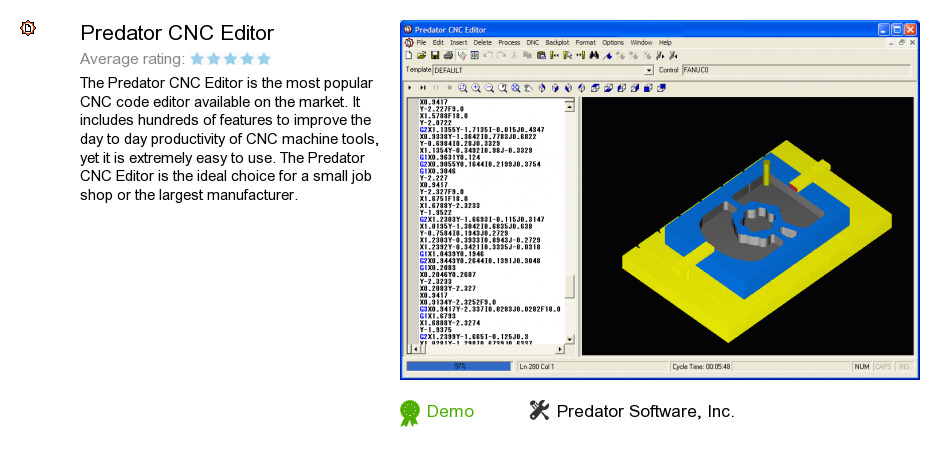
Task: Click the CAPS status indicator
Action: (x=883, y=366)
